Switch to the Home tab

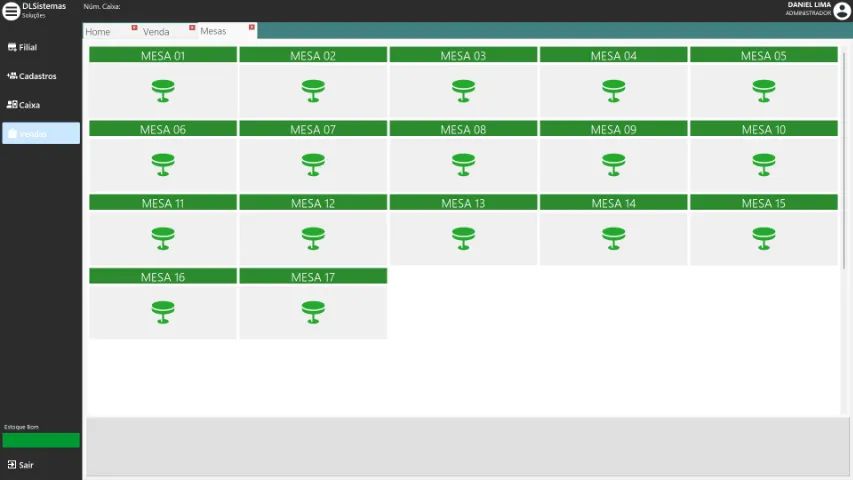(x=98, y=32)
